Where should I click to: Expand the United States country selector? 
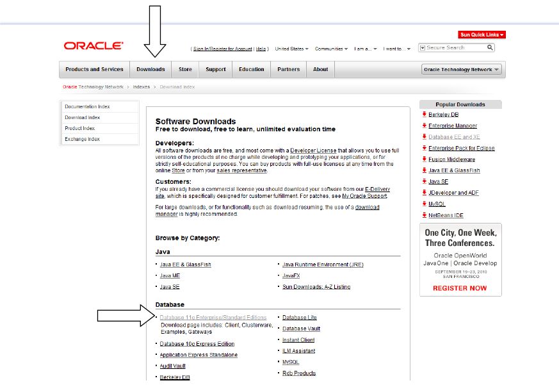click(x=291, y=49)
